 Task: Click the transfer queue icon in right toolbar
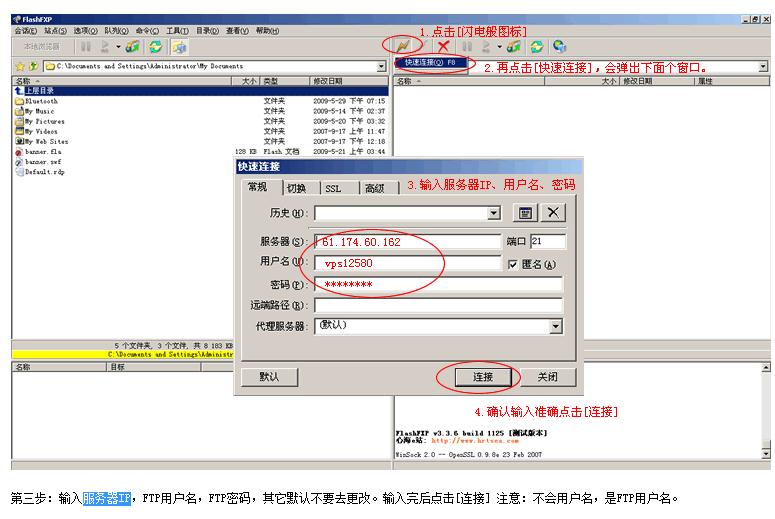click(x=514, y=47)
